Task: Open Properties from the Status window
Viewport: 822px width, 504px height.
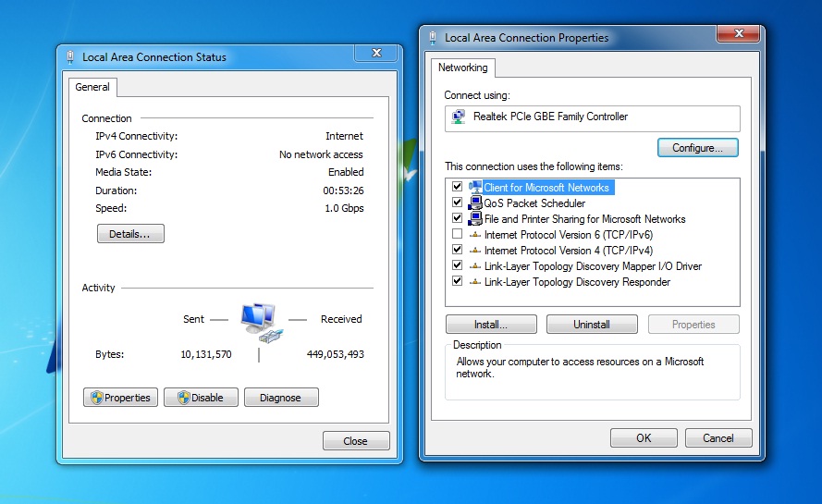Action: click(x=120, y=398)
